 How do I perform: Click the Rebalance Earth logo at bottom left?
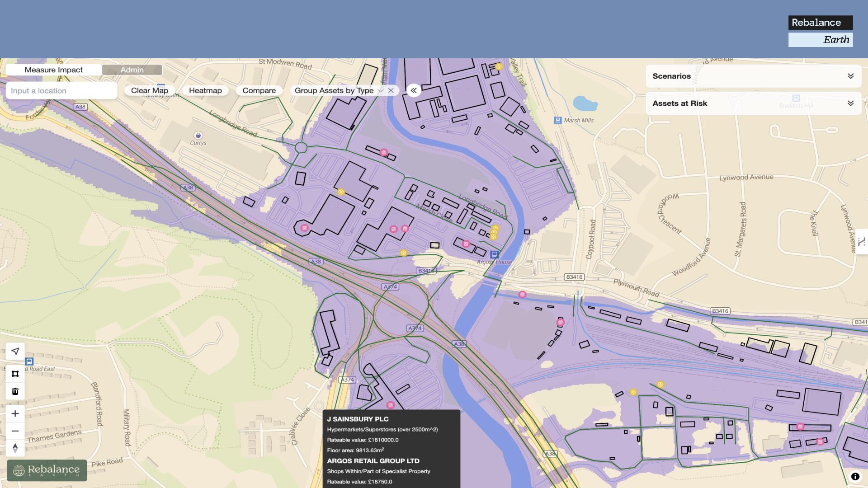pyautogui.click(x=47, y=470)
